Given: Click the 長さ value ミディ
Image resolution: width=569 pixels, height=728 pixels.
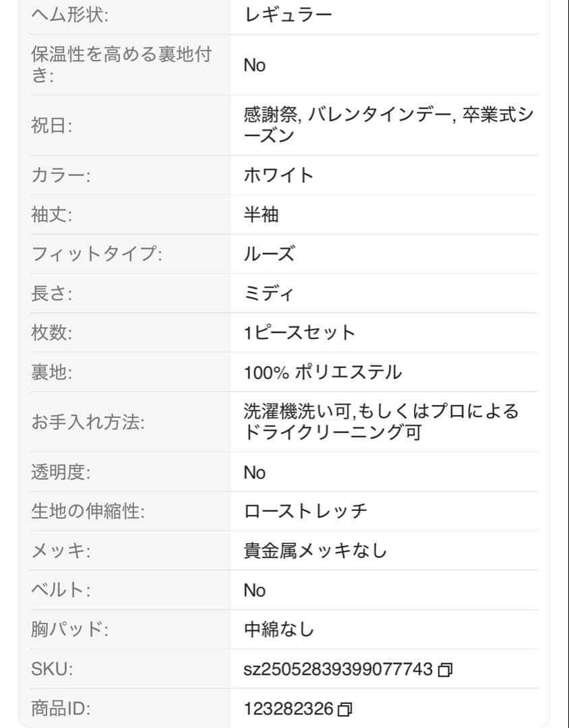Looking at the screenshot, I should coord(269,293).
